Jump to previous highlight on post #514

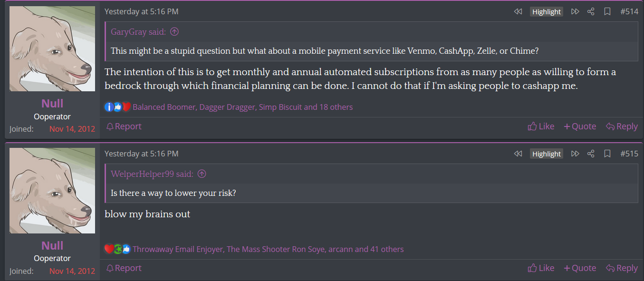pyautogui.click(x=518, y=11)
